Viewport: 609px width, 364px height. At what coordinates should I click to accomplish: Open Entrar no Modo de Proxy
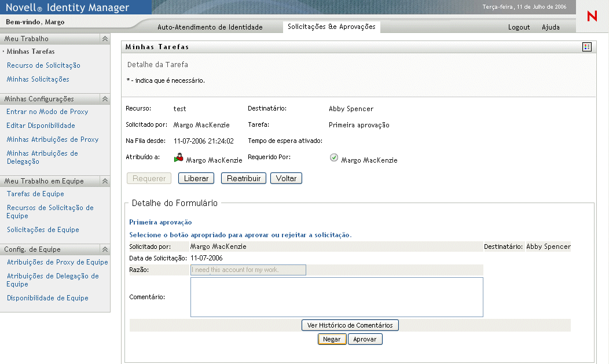pos(47,112)
